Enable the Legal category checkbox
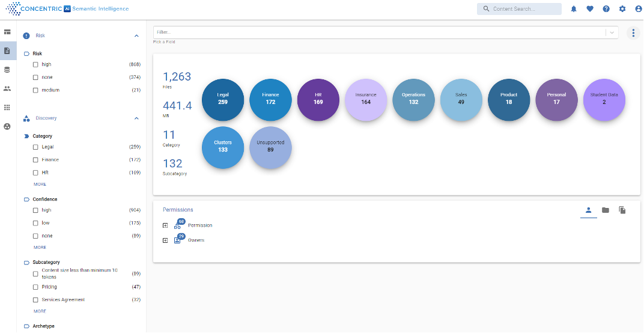 coord(35,147)
